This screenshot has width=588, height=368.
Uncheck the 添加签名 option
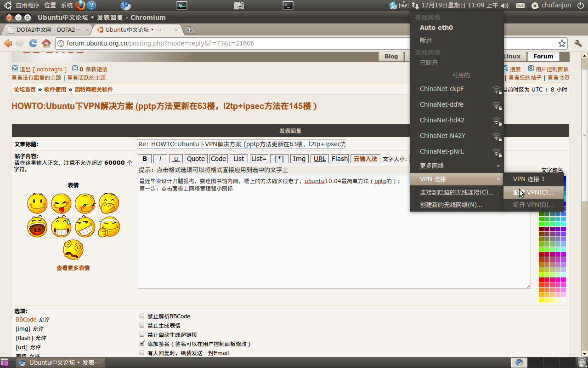click(142, 344)
